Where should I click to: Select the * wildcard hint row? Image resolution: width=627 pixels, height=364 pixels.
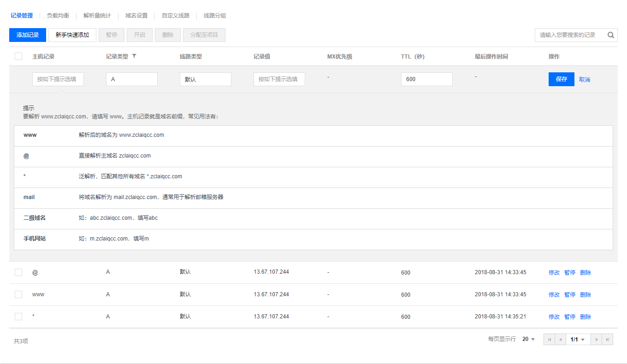pyautogui.click(x=313, y=177)
